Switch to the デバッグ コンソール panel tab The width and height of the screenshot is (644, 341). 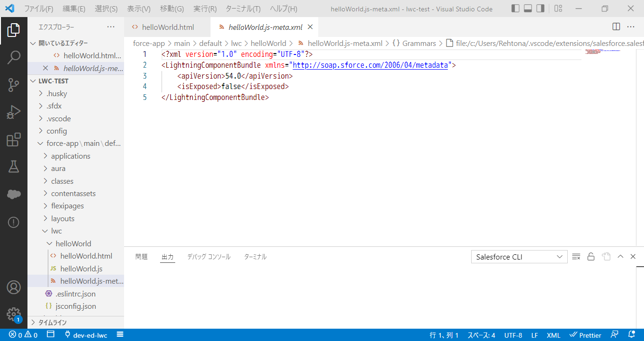coord(209,257)
